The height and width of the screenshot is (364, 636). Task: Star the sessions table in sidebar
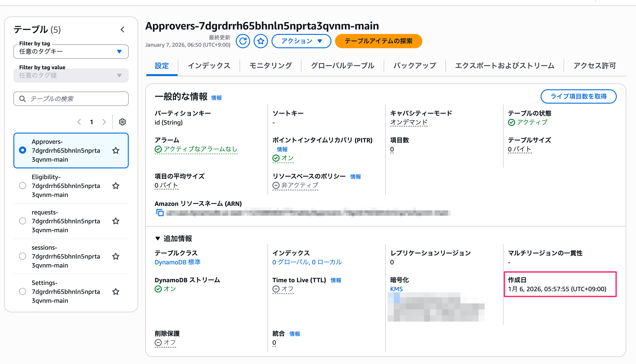click(x=116, y=256)
